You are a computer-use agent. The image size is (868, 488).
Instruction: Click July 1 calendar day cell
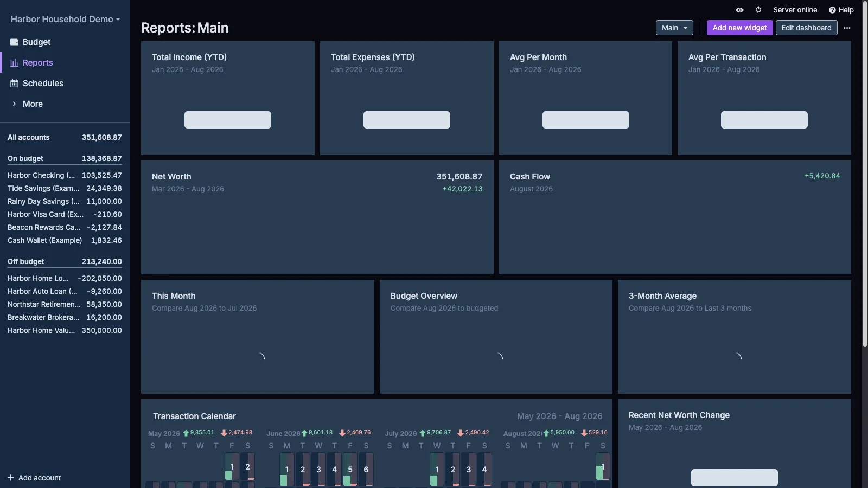tap(437, 470)
